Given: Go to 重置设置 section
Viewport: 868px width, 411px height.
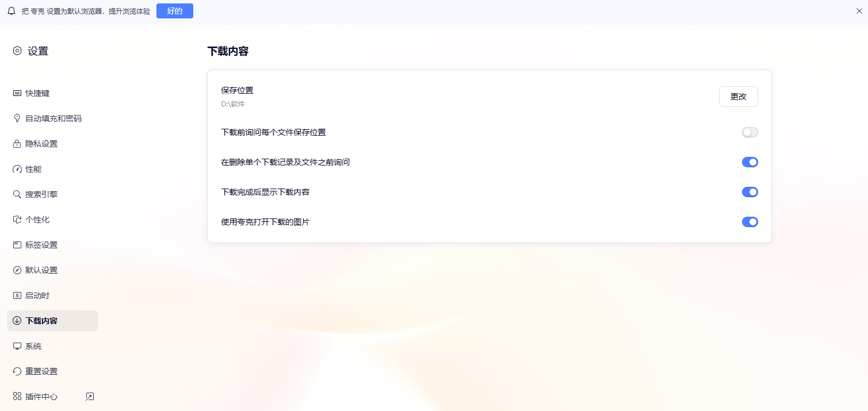Looking at the screenshot, I should coord(52,371).
